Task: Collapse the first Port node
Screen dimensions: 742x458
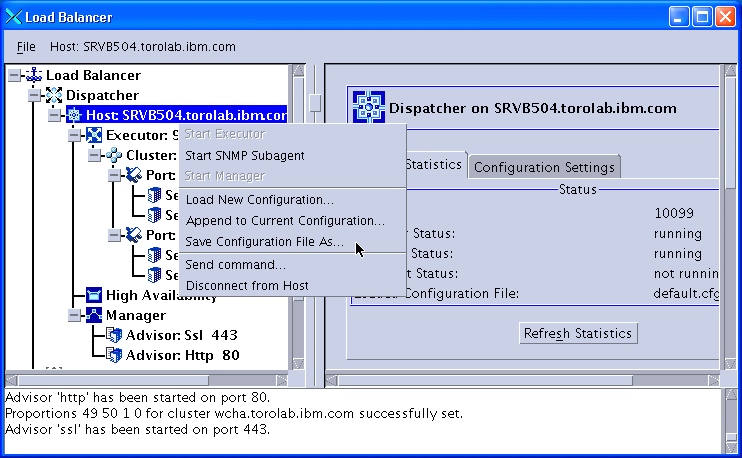Action: tap(114, 175)
